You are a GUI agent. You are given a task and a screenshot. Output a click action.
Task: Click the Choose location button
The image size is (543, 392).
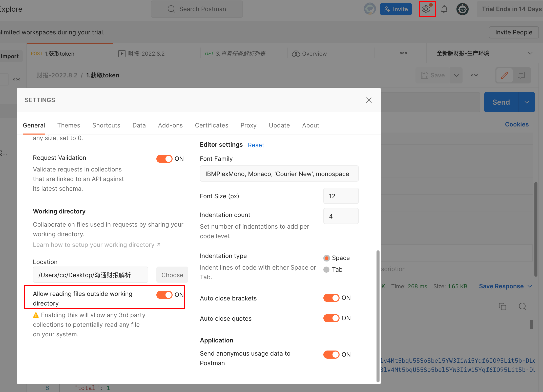172,275
